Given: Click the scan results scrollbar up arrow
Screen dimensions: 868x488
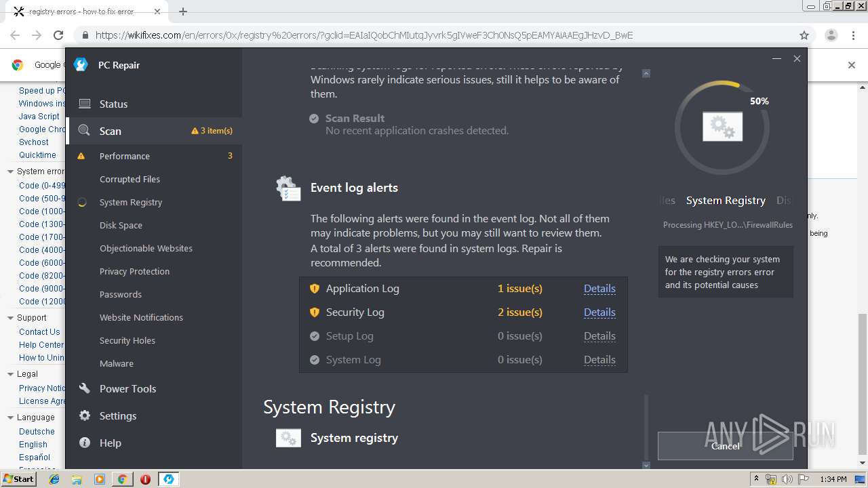Looking at the screenshot, I should pos(646,73).
